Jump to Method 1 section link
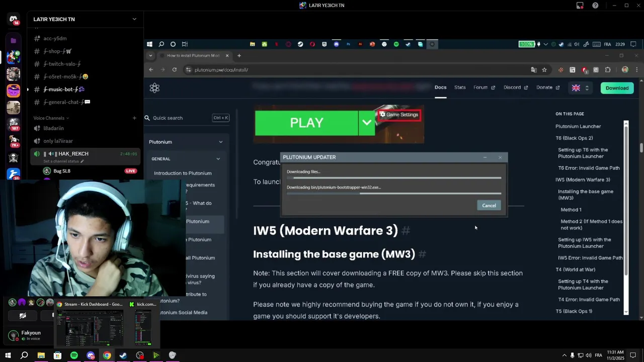 (x=571, y=210)
